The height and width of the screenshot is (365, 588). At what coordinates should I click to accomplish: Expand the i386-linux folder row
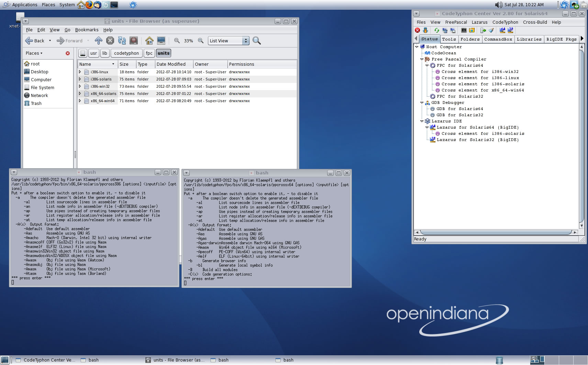pos(80,72)
